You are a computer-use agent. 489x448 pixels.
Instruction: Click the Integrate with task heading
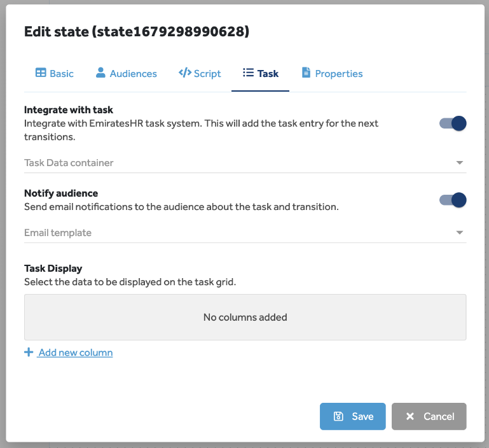69,110
